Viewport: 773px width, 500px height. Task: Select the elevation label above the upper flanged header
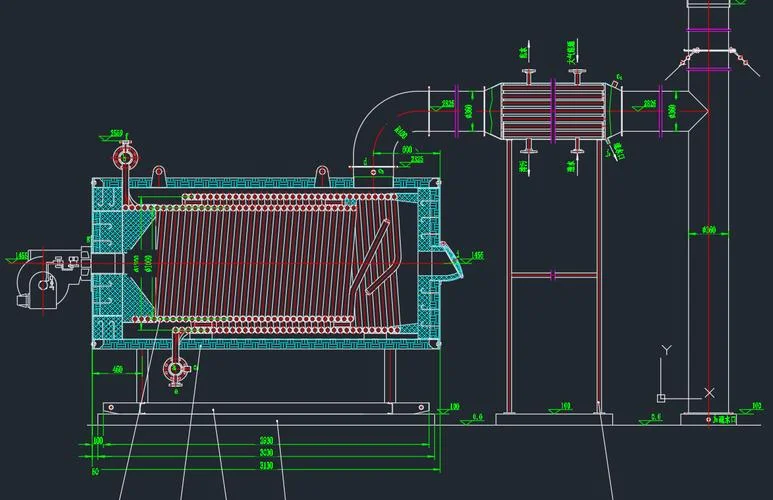116,133
